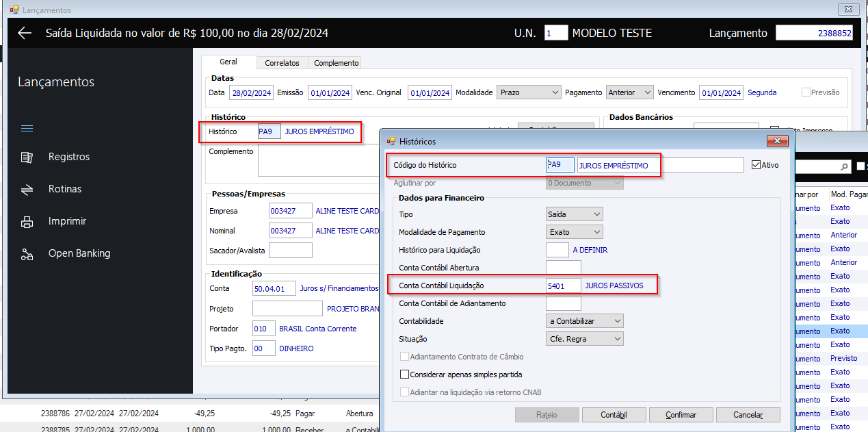Click the A DEFINIR link

[x=590, y=250]
